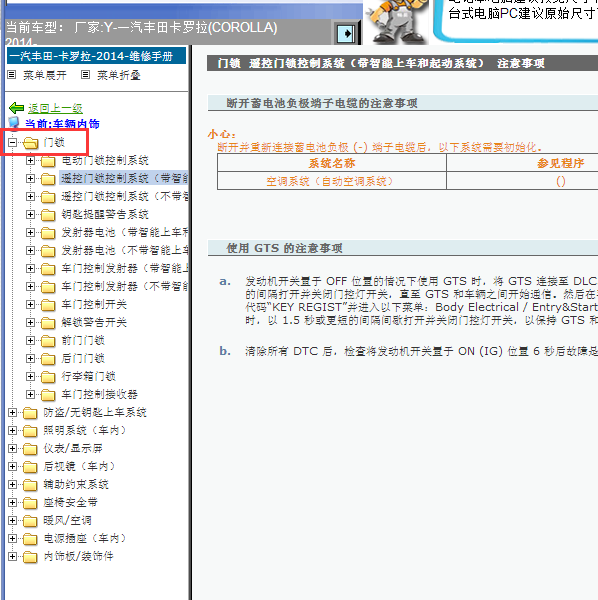Screen dimensions: 598x600
Task: Click folder icon of 暖风/空调
Action: point(30,521)
